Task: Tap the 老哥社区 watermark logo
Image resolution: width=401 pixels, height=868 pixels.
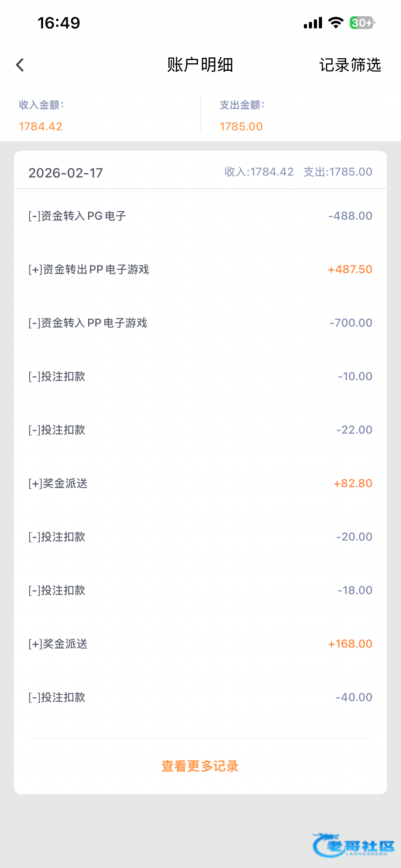Action: click(353, 845)
